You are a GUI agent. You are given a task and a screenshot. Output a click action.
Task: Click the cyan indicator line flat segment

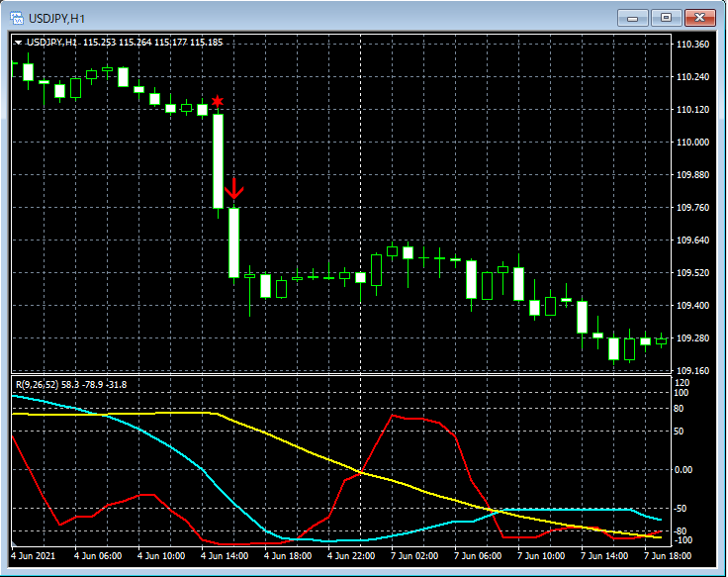pos(564,510)
